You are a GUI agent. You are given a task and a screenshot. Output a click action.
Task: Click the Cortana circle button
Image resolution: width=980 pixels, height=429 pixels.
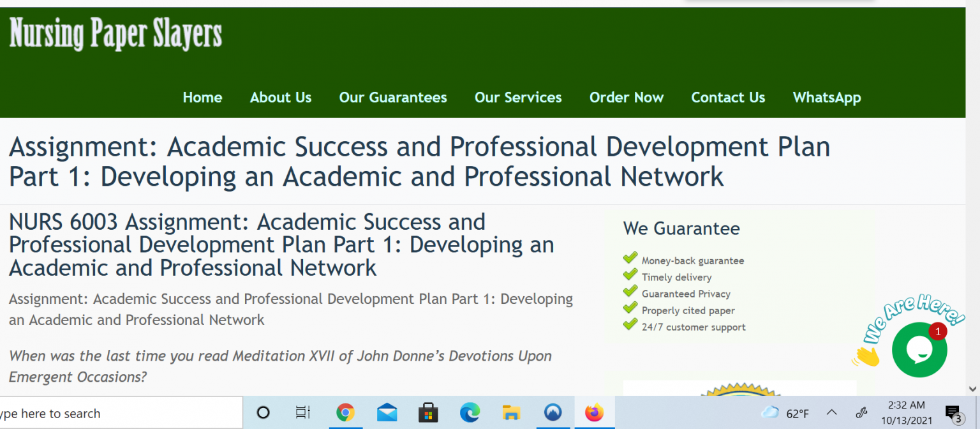263,412
